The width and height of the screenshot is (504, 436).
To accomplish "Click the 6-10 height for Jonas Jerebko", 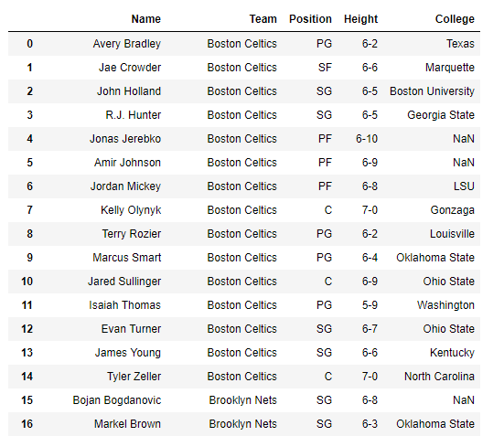I will [367, 139].
